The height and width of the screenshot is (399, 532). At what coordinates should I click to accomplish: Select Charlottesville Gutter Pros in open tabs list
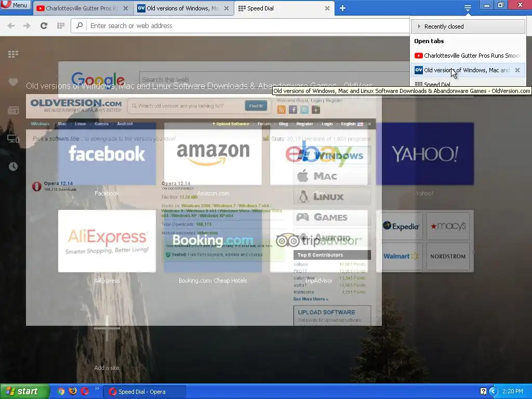pyautogui.click(x=468, y=55)
